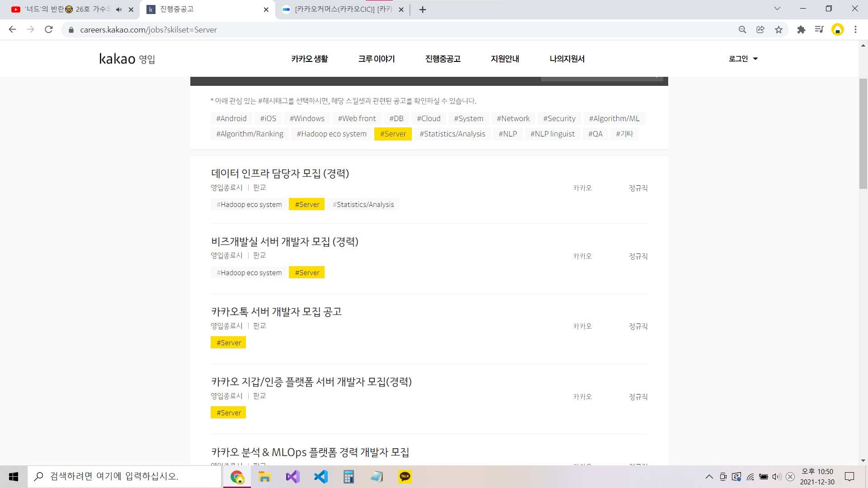Open the 진행중공고 navigation menu
This screenshot has width=868, height=488.
pos(443,59)
